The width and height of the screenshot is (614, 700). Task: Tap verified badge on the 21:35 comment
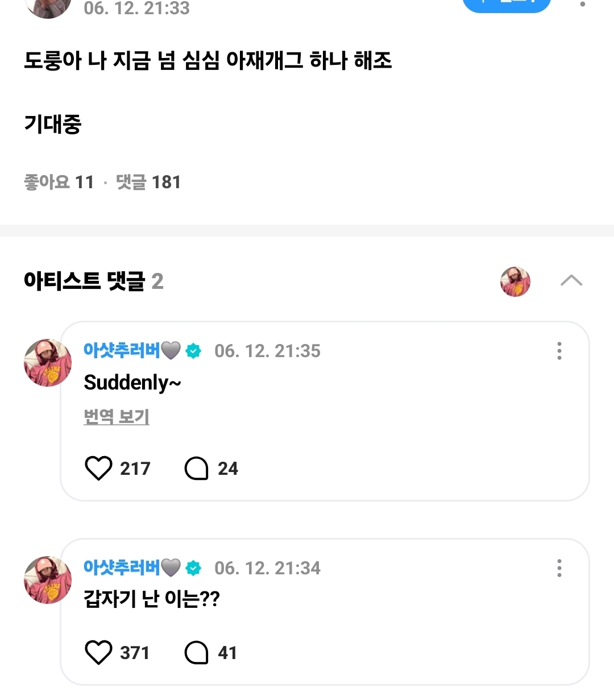tap(194, 351)
